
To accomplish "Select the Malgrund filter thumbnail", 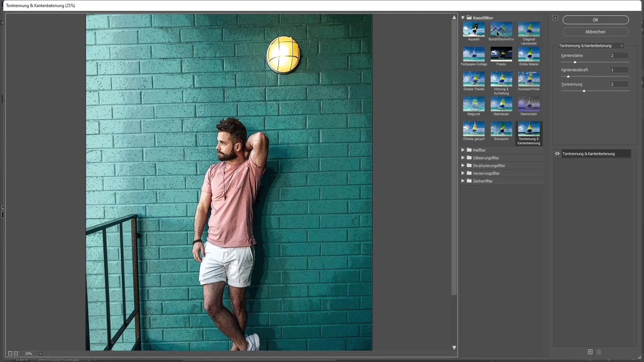I will point(474,104).
